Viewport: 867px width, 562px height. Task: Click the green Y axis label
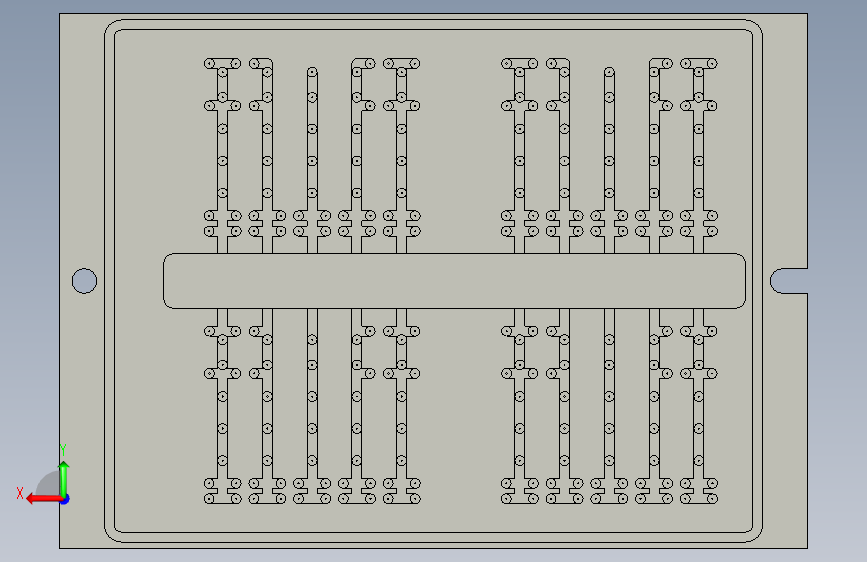tap(63, 450)
